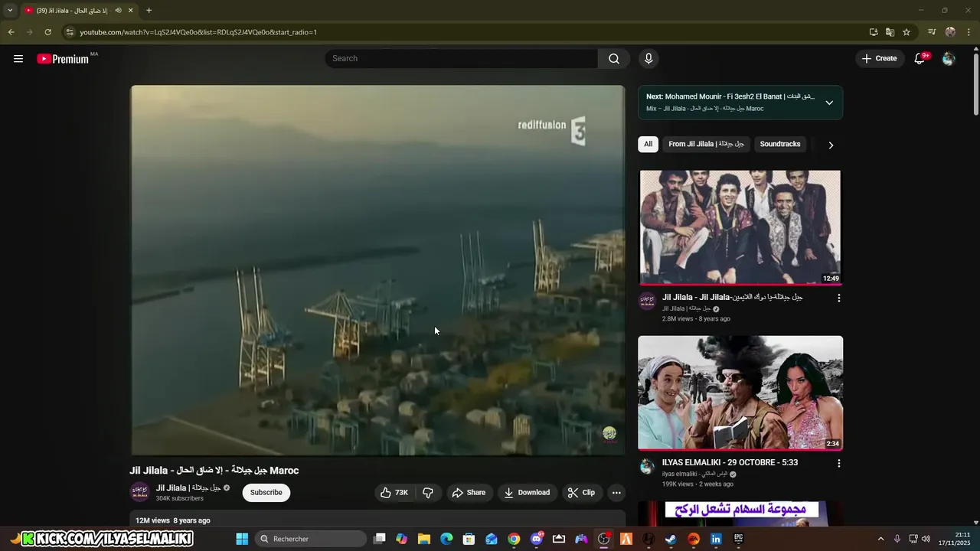Open Steam from the taskbar
This screenshot has width=980, height=551.
tap(671, 539)
